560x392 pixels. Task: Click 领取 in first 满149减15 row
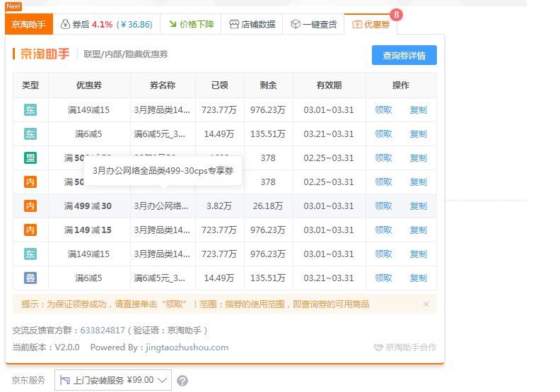[383, 110]
